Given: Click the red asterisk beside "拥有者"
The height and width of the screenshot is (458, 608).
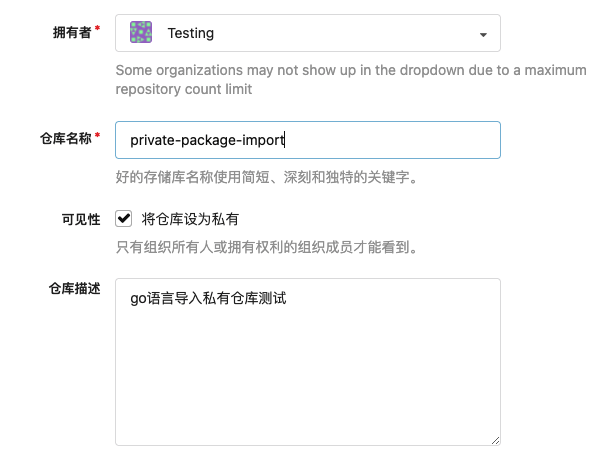Looking at the screenshot, I should click(98, 30).
